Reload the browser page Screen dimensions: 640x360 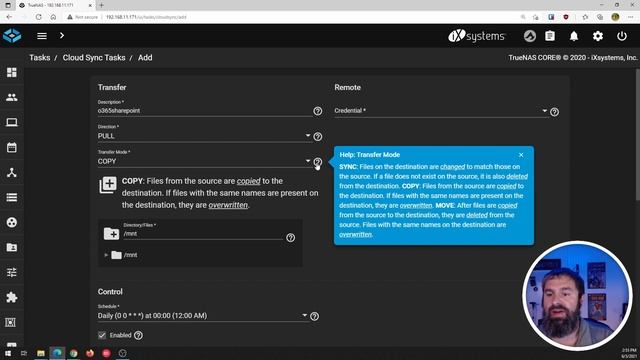point(38,17)
